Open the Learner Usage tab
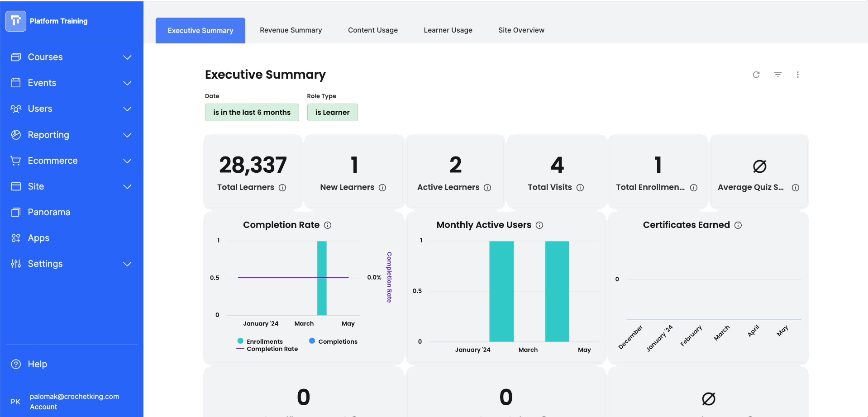The width and height of the screenshot is (868, 417). (448, 30)
